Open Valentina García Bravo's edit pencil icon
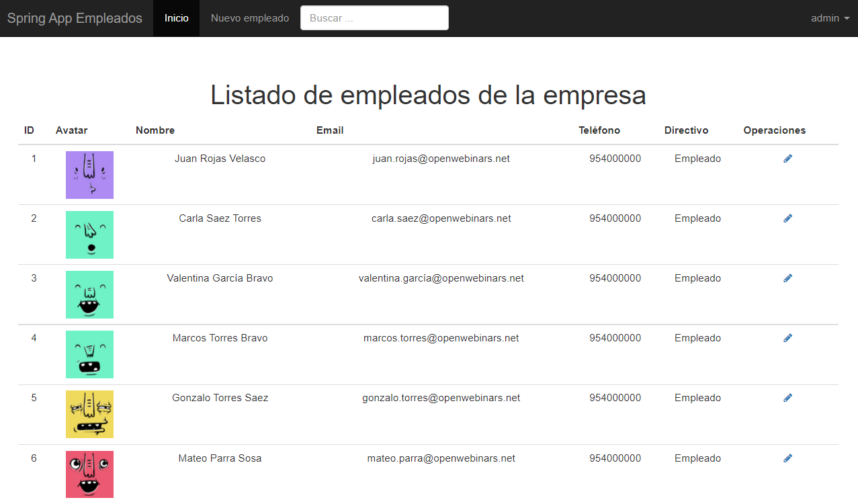Screen dimensions: 858x504 point(787,278)
